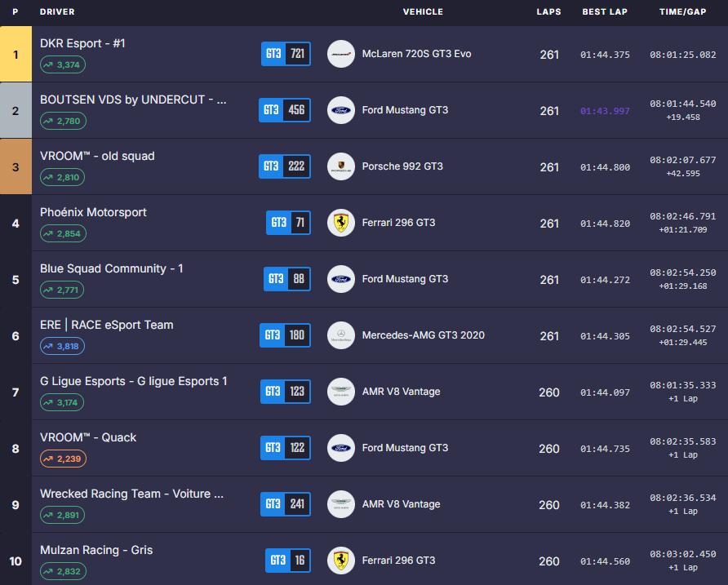Click Porsche 992 GT3 vehicle name
This screenshot has width=728, height=585.
(x=402, y=166)
